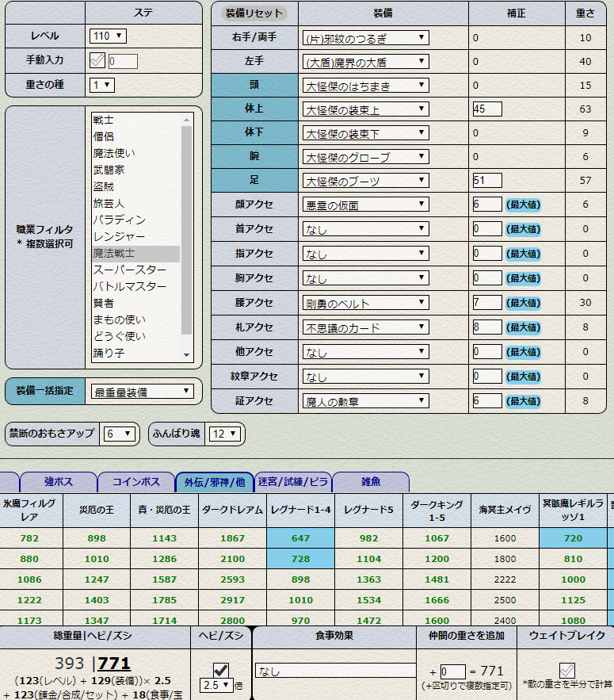Switch to the 外伝/邪神/他 tab
The width and height of the screenshot is (614, 700).
pos(215,482)
